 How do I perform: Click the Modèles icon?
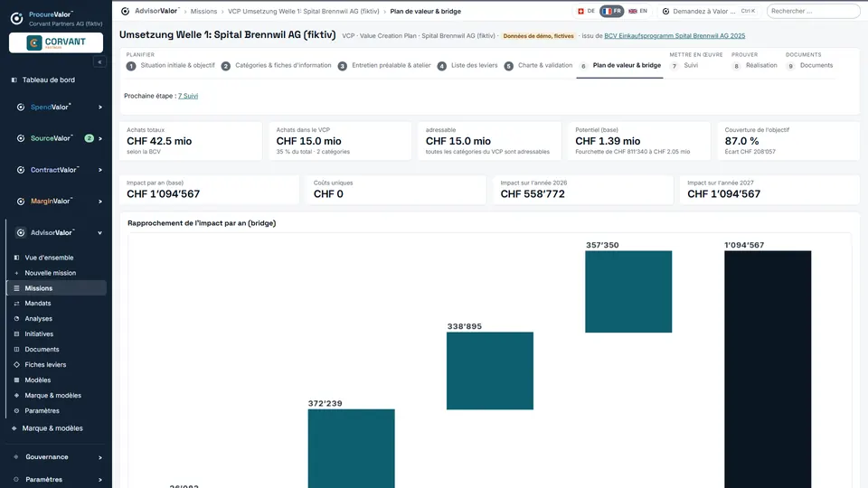[x=16, y=380]
